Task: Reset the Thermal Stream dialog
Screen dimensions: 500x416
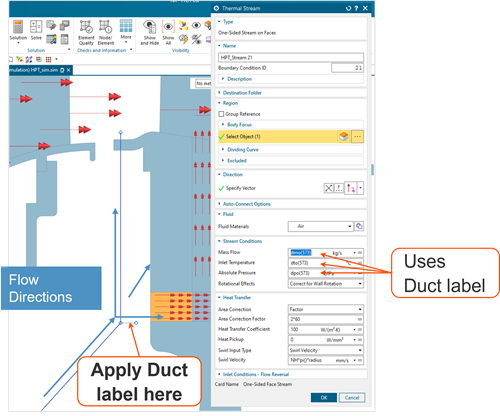Action: pyautogui.click(x=349, y=8)
